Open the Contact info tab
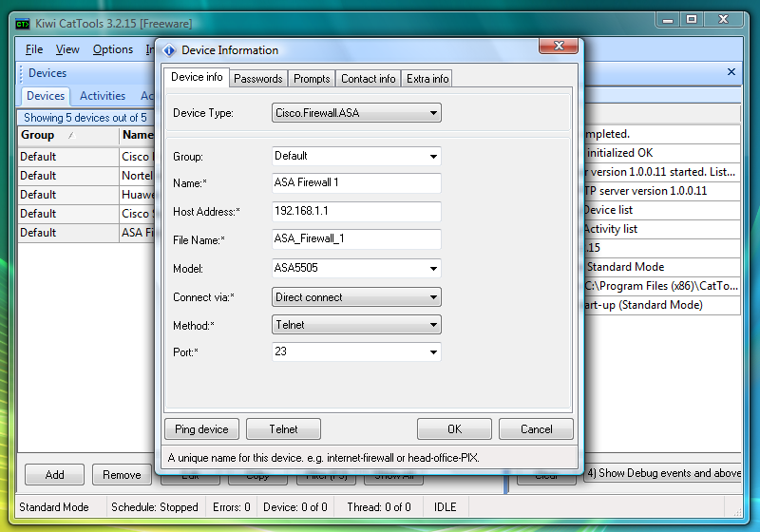760x532 pixels. click(x=369, y=79)
